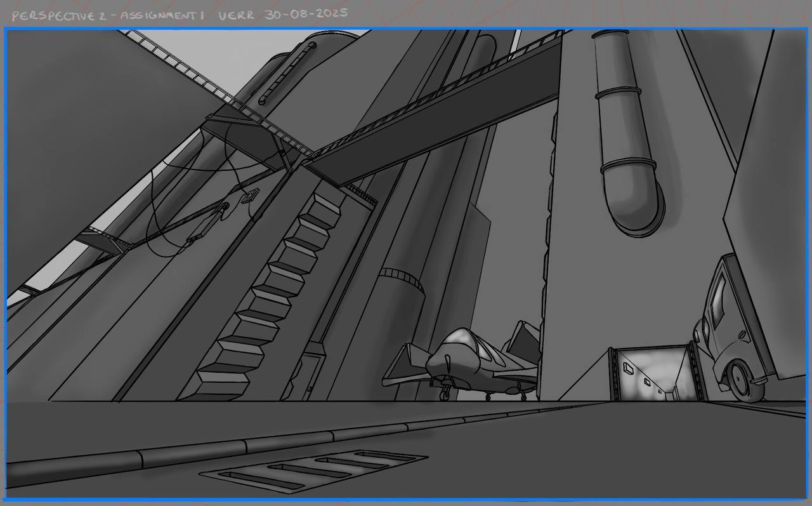812x506 pixels.
Task: Click the capsule-shaped fixture on the tower
Action: pyautogui.click(x=286, y=72)
